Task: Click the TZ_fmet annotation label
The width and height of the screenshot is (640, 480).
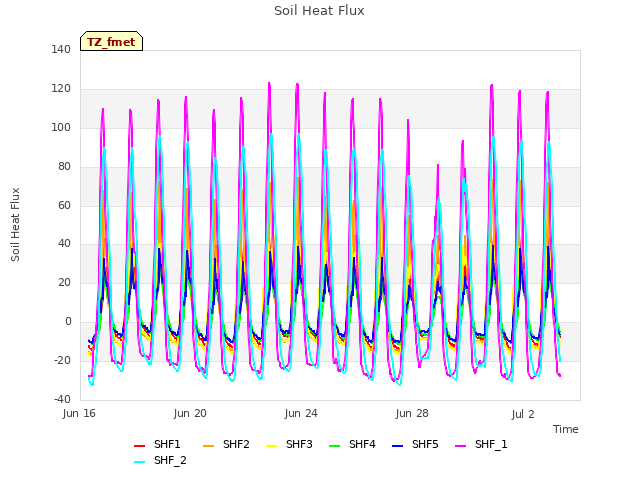Action: click(111, 41)
